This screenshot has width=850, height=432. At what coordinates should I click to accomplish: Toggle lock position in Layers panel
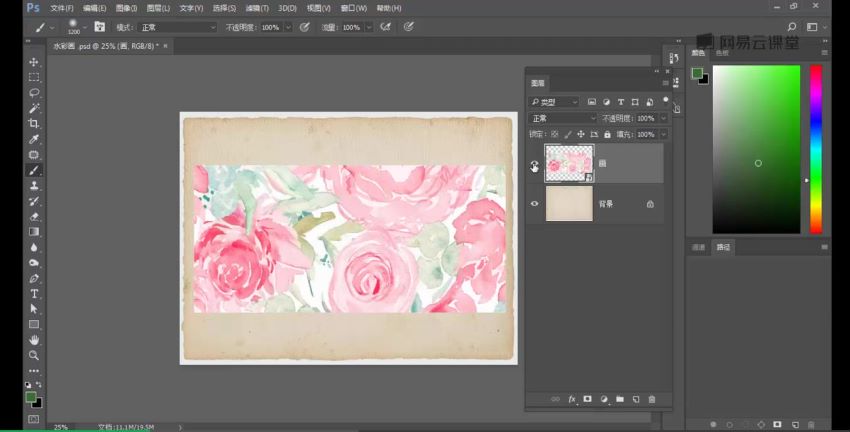[x=581, y=134]
